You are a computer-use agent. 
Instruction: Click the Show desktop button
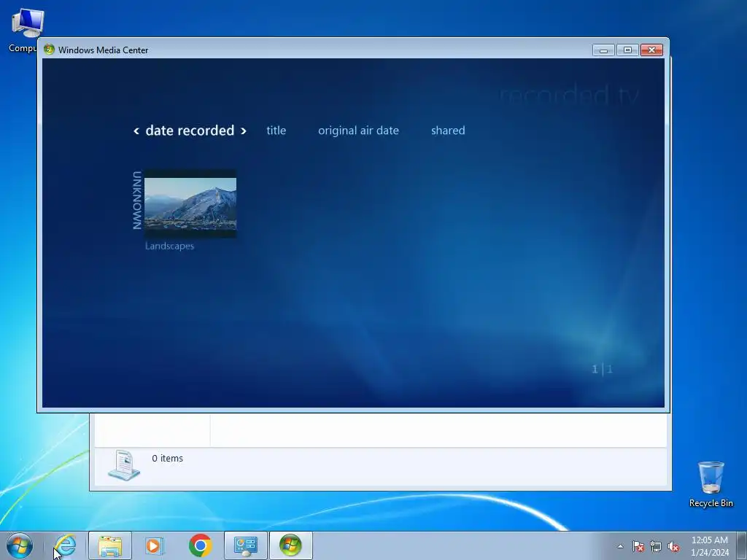pyautogui.click(x=742, y=546)
